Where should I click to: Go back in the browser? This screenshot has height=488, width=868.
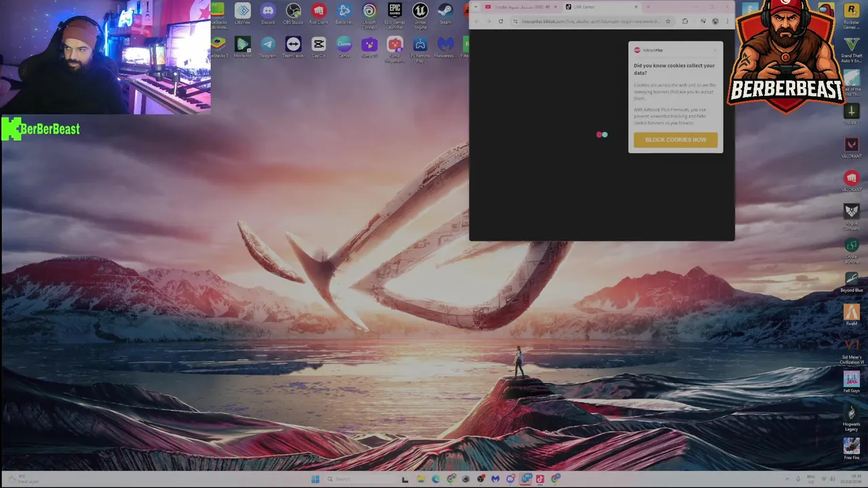(476, 21)
